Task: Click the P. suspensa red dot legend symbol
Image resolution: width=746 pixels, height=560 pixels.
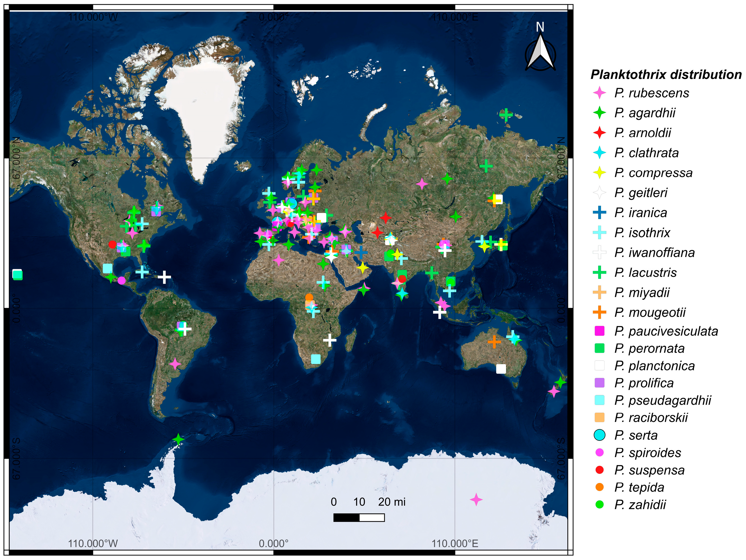Action: pos(599,469)
